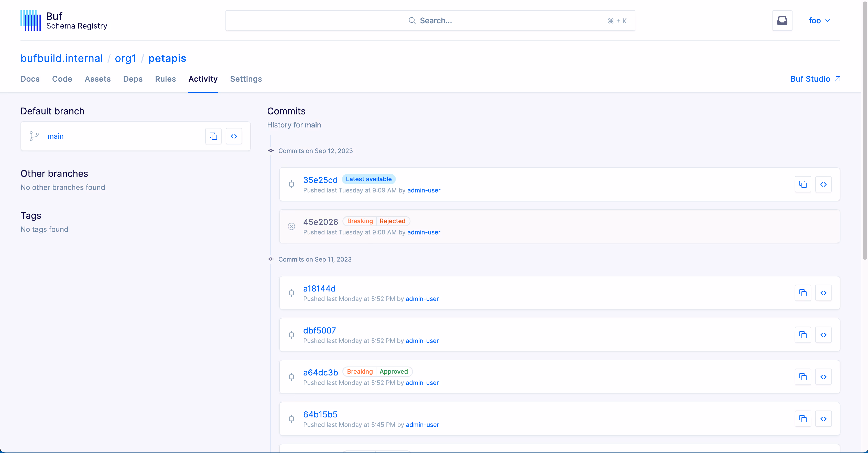Click the commit node icon for a64dc3b
The height and width of the screenshot is (453, 868).
(291, 377)
